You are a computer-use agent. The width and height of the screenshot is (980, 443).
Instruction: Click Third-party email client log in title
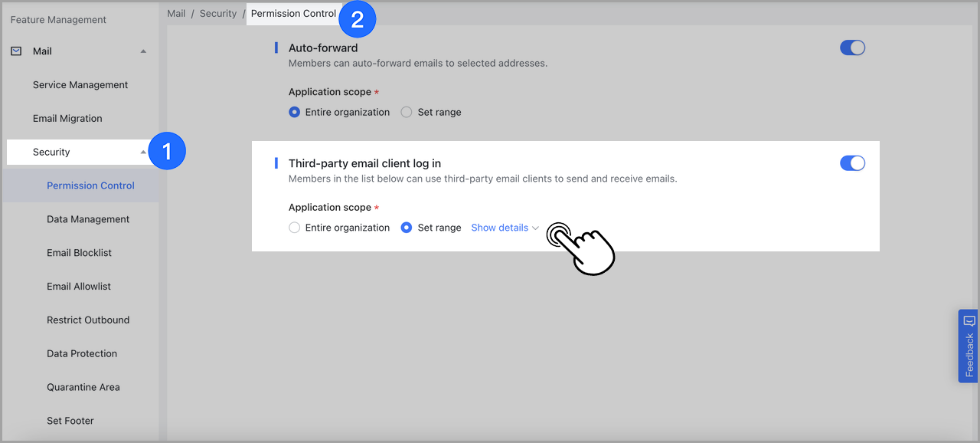click(x=364, y=163)
